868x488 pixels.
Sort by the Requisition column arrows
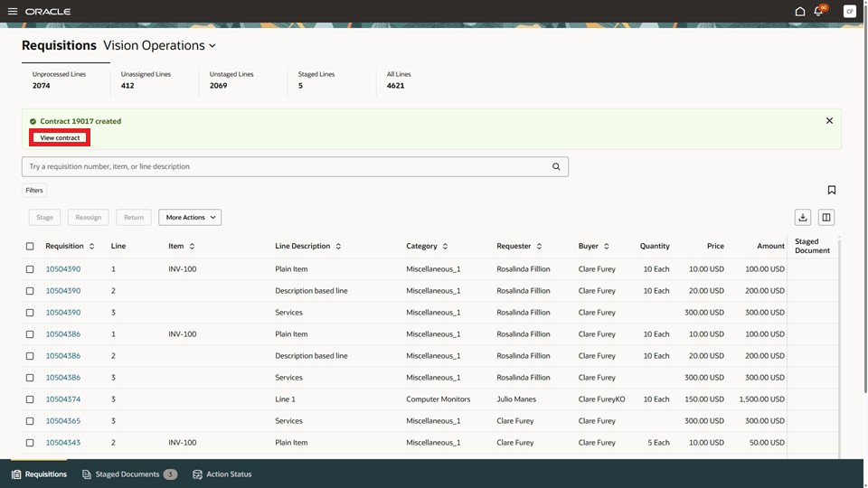click(x=92, y=246)
